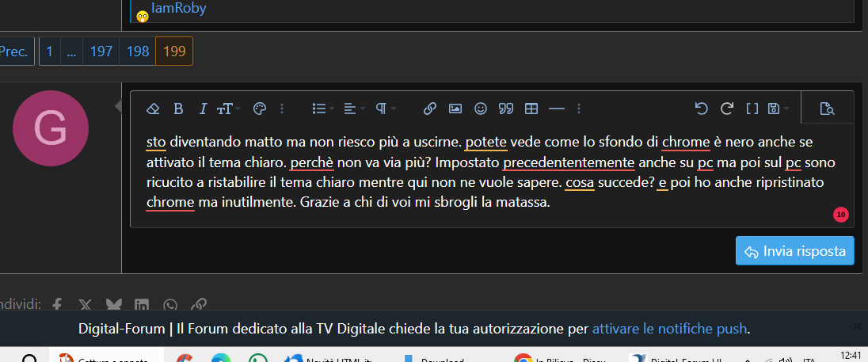Open the page ellipsis jump
Image resolution: width=868 pixels, height=362 pixels.
71,51
